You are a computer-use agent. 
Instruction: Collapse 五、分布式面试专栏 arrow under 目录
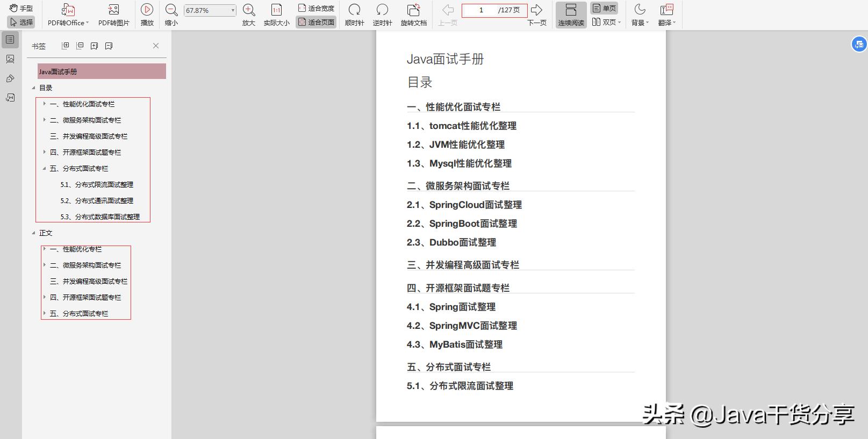coord(44,168)
